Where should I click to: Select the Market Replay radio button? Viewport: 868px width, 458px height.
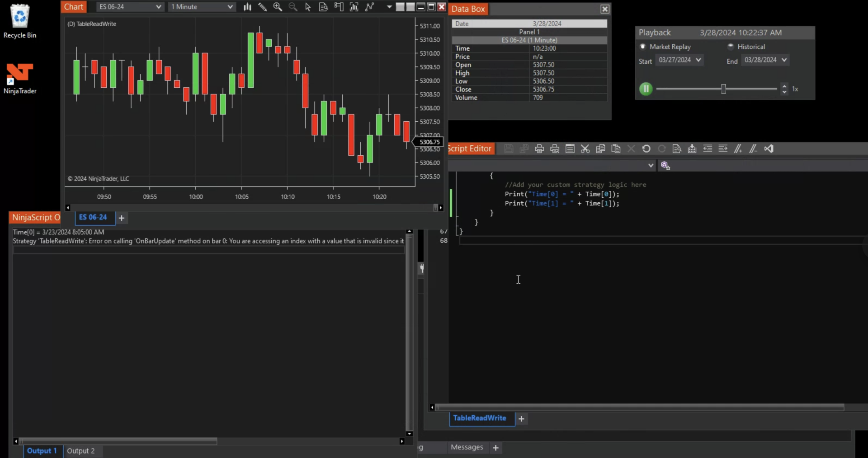[643, 47]
